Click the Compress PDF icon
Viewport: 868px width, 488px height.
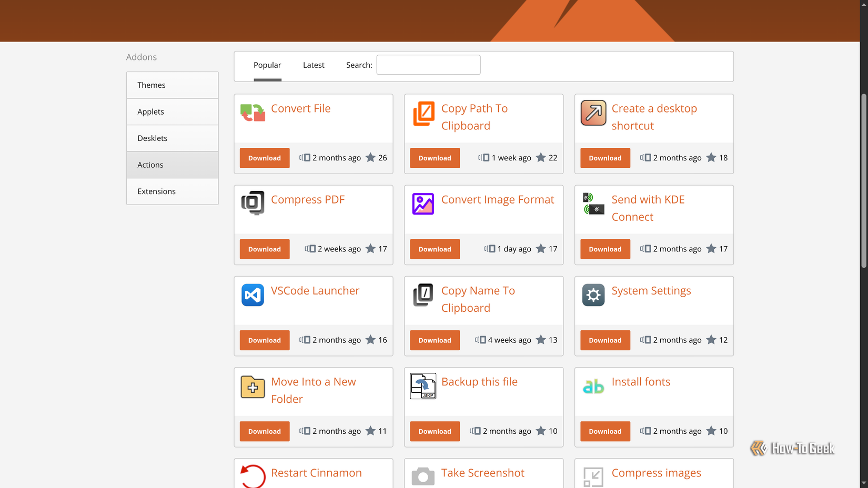point(253,204)
